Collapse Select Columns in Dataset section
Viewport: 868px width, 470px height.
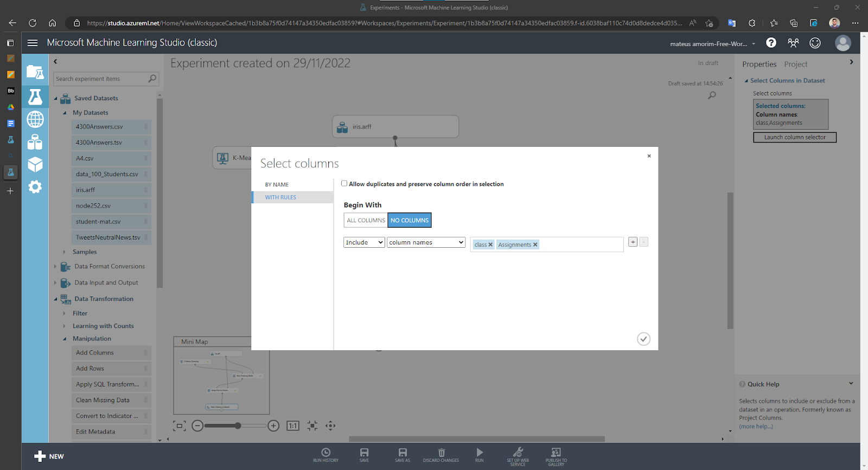click(746, 81)
